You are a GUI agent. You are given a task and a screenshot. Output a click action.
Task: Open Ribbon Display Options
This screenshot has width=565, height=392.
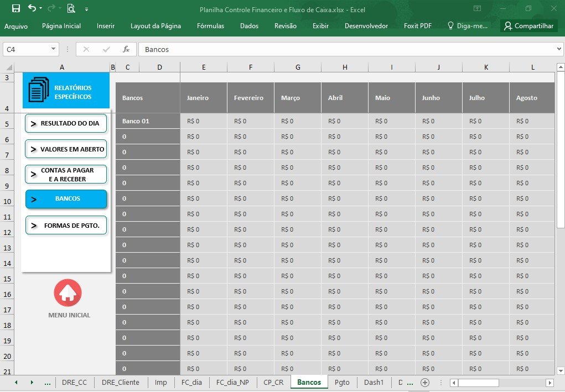477,8
